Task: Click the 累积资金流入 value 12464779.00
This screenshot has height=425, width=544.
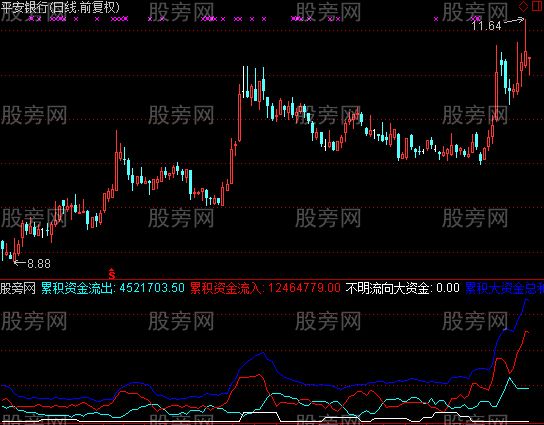Action: 304,288
